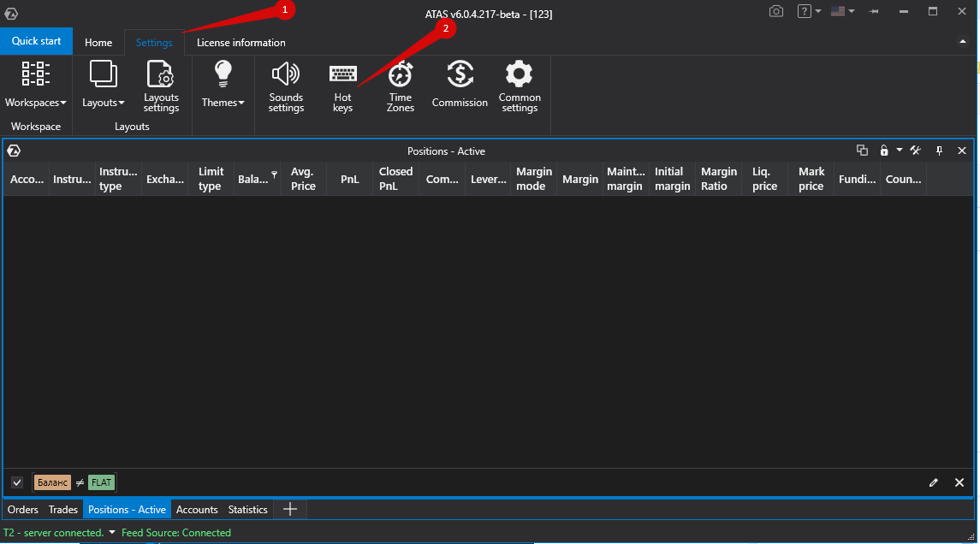Add a new tab with the plus button
This screenshot has height=544, width=980.
(x=289, y=509)
